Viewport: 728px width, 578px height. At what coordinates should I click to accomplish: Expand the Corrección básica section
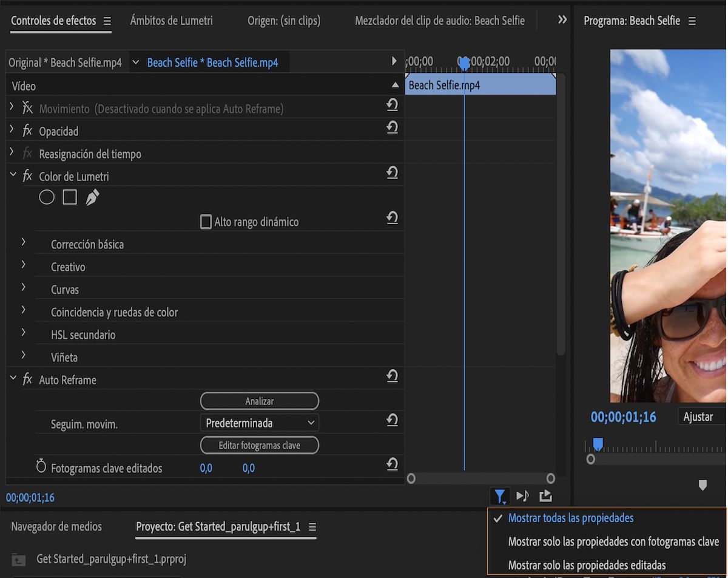(24, 242)
